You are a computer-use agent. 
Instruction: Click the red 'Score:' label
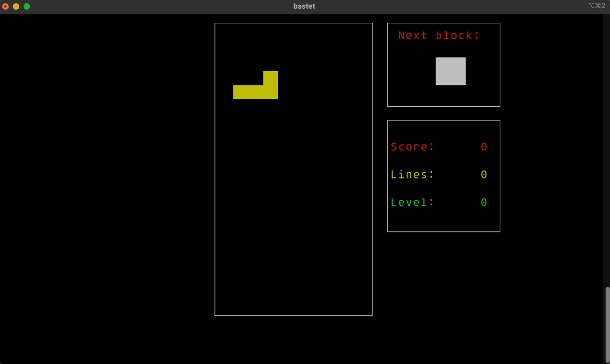pos(413,147)
